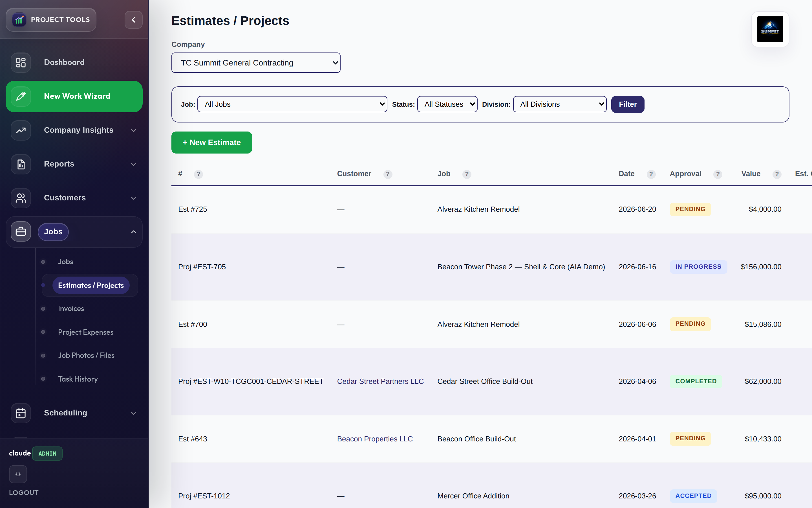Click the PENDING badge for Est #725
The image size is (812, 508).
[690, 209]
